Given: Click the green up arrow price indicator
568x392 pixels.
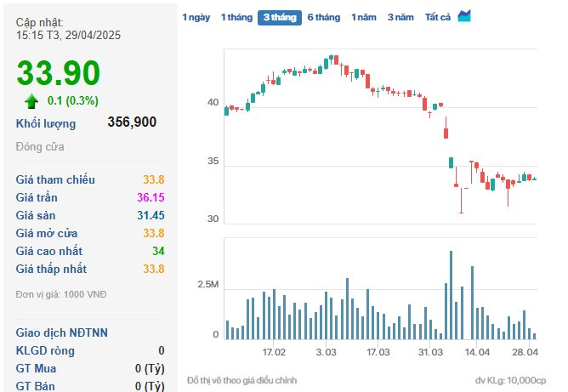Looking at the screenshot, I should tap(31, 101).
